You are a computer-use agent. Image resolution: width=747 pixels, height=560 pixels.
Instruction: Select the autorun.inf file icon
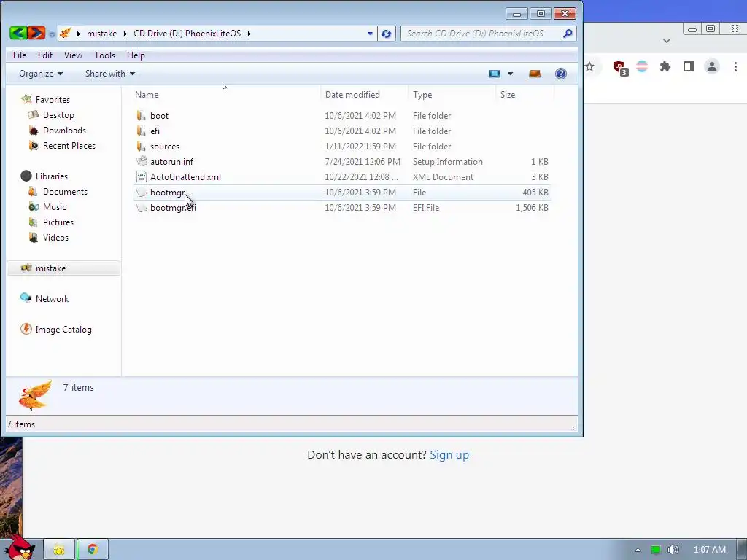(x=141, y=161)
